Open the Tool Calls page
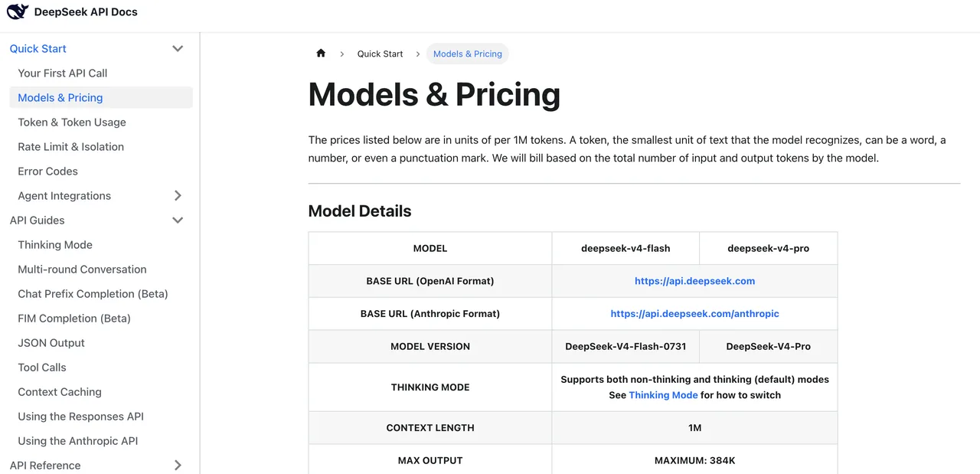 tap(42, 368)
